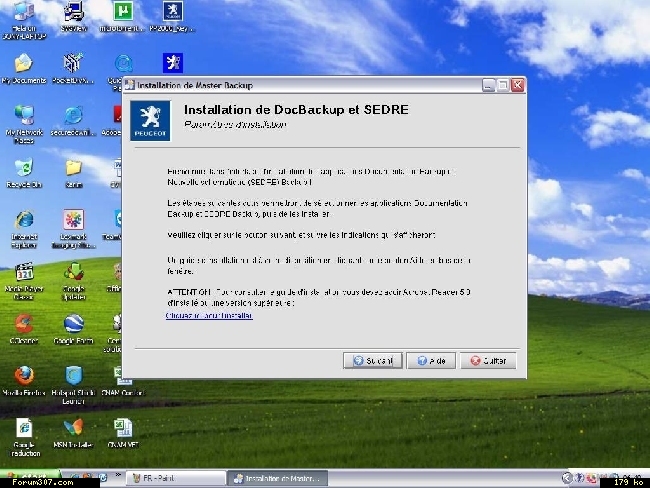Open the MSN Installer desktop icon
The height and width of the screenshot is (488, 650).
[x=73, y=428]
